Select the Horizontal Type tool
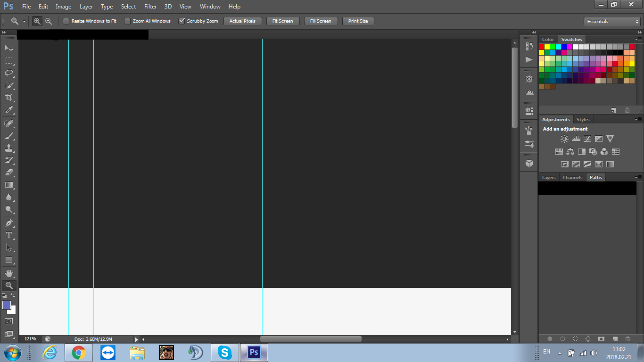Screen dimensions: 644x362 tap(9, 235)
